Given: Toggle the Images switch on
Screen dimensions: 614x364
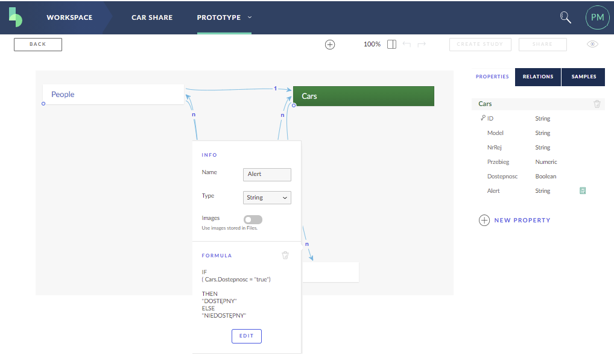Looking at the screenshot, I should (x=253, y=220).
